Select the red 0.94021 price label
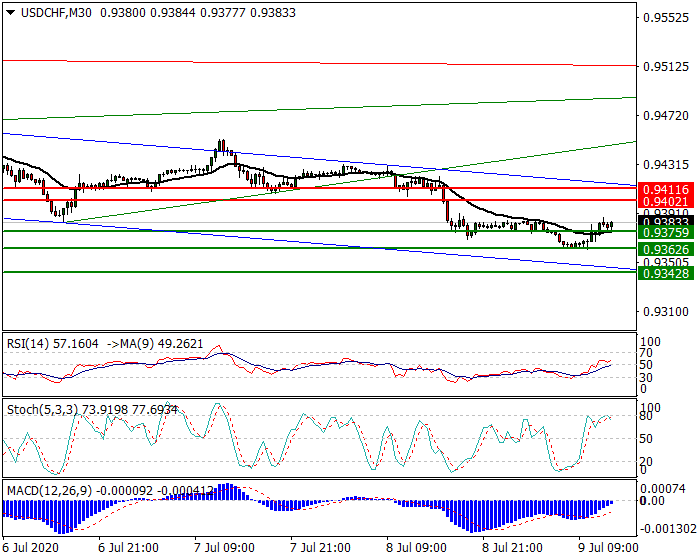Viewport: 700px width, 560px height. [x=666, y=202]
